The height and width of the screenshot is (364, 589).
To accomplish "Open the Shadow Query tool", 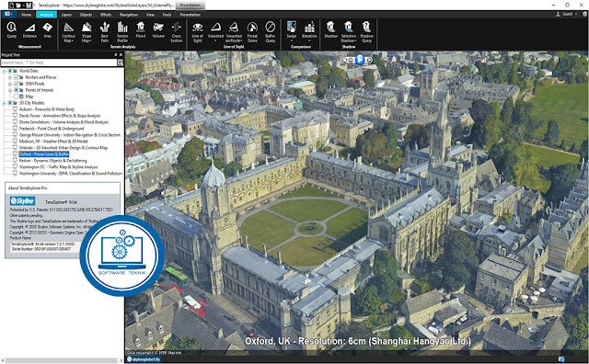I will point(366,32).
